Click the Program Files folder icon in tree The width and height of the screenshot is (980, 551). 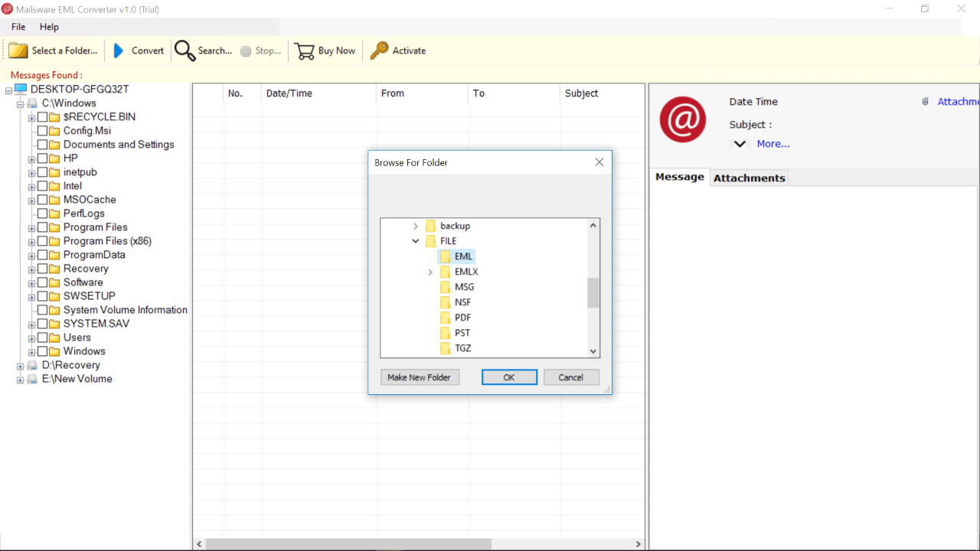(54, 227)
